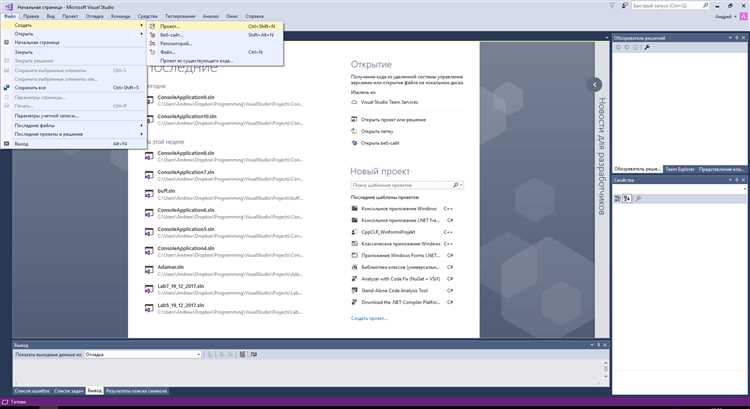Select the Analyzer with Code Fix (NuGet + VSIX) template
The image size is (750, 409).
pos(401,279)
